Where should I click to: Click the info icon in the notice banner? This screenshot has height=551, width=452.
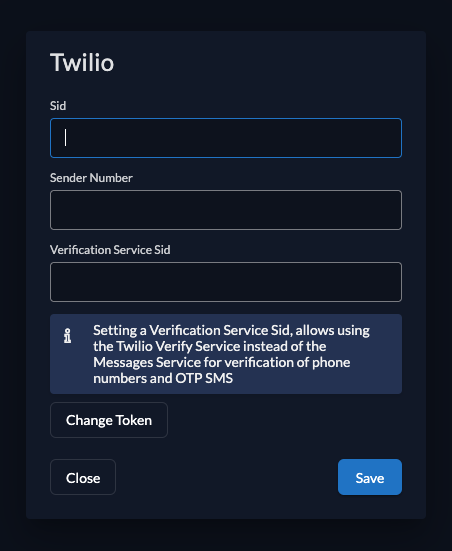click(x=67, y=336)
